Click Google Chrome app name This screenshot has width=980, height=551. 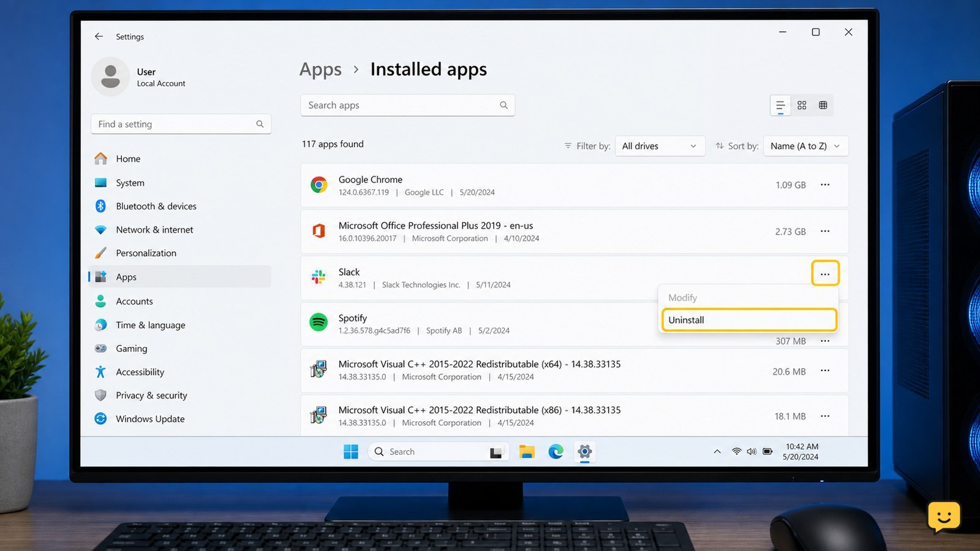pyautogui.click(x=371, y=179)
